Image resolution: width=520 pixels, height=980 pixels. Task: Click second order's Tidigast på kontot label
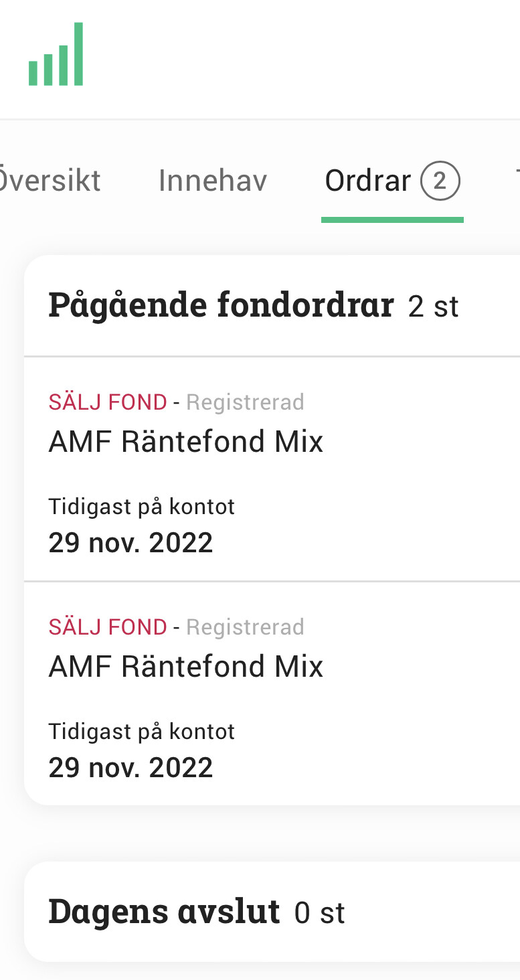[x=142, y=732]
